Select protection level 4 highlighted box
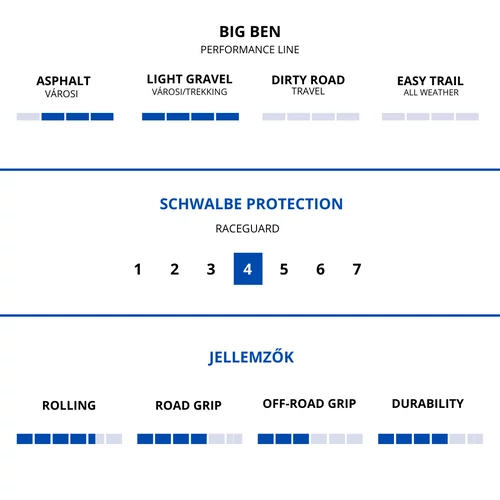The image size is (500, 500). click(x=248, y=269)
